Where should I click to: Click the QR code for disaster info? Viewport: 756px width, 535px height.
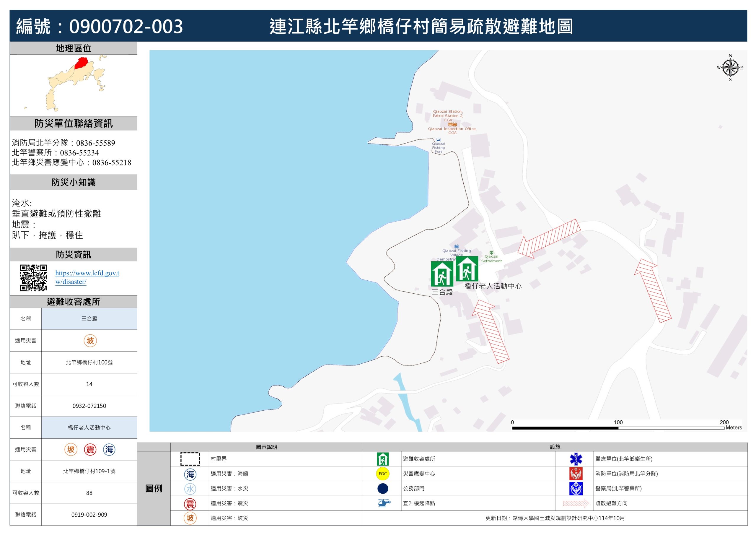click(x=33, y=278)
